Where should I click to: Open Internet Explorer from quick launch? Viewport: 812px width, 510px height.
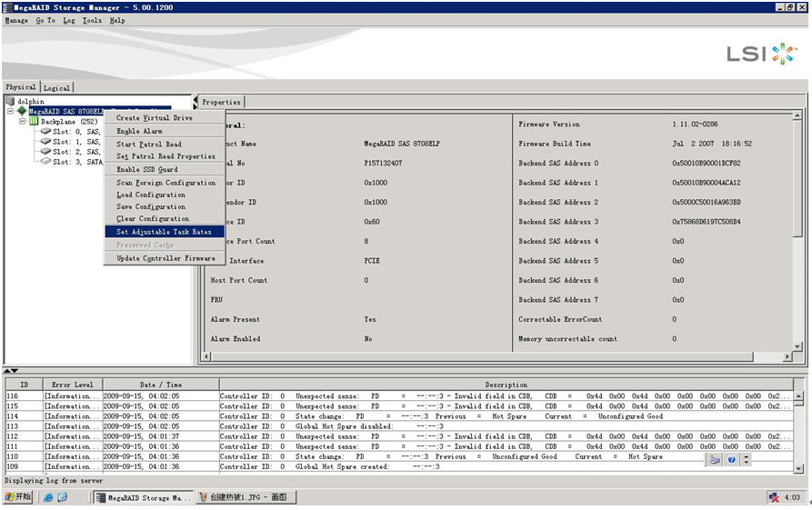point(48,497)
